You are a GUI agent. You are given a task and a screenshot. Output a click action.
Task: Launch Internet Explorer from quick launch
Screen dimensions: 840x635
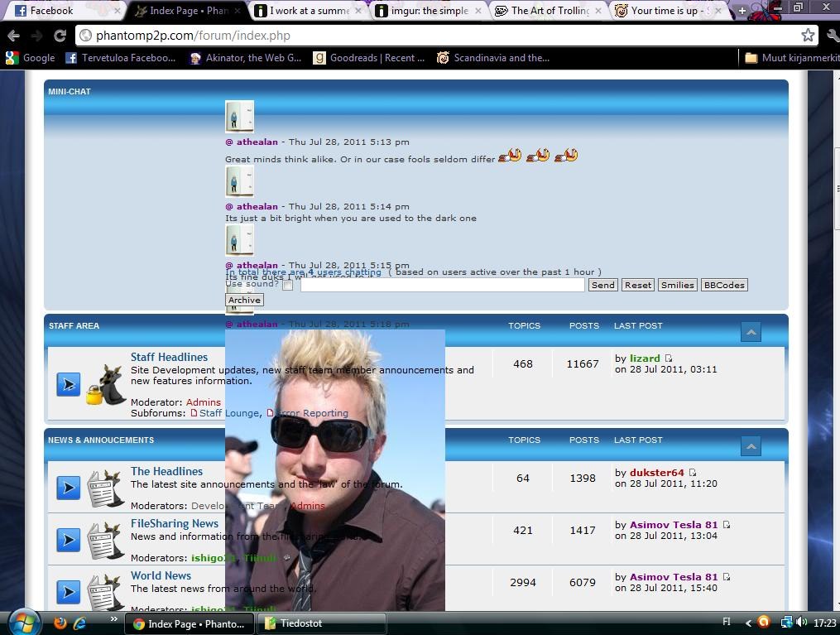(79, 623)
